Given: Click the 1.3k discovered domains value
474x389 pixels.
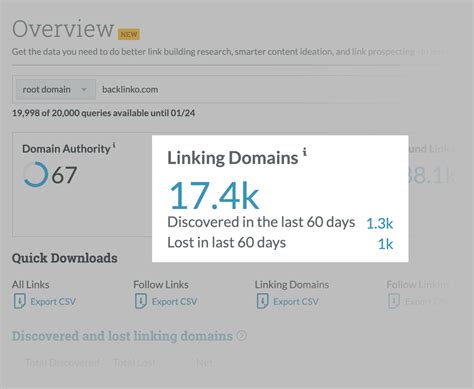Looking at the screenshot, I should coord(380,223).
